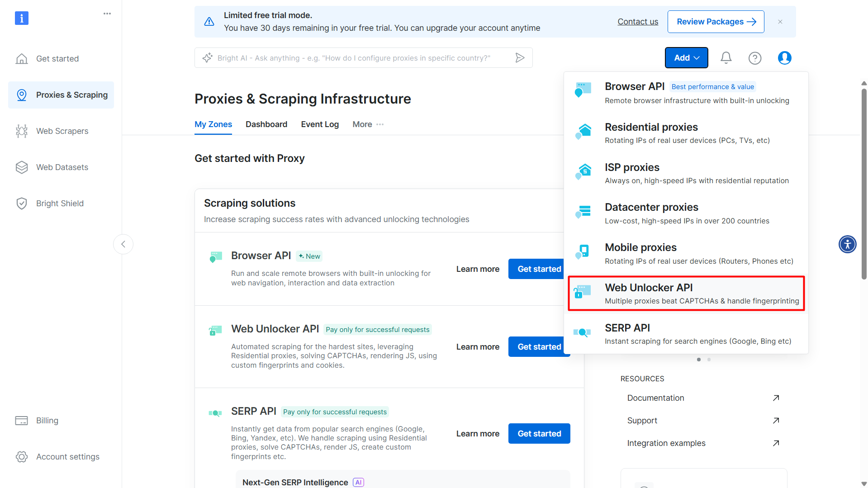The width and height of the screenshot is (868, 488).
Task: Open Web Scrapers section
Action: click(x=62, y=131)
